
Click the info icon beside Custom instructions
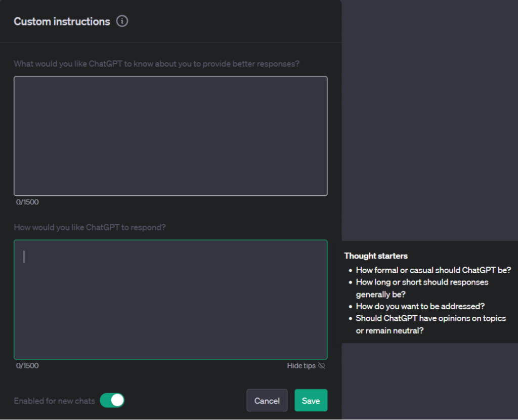(122, 21)
